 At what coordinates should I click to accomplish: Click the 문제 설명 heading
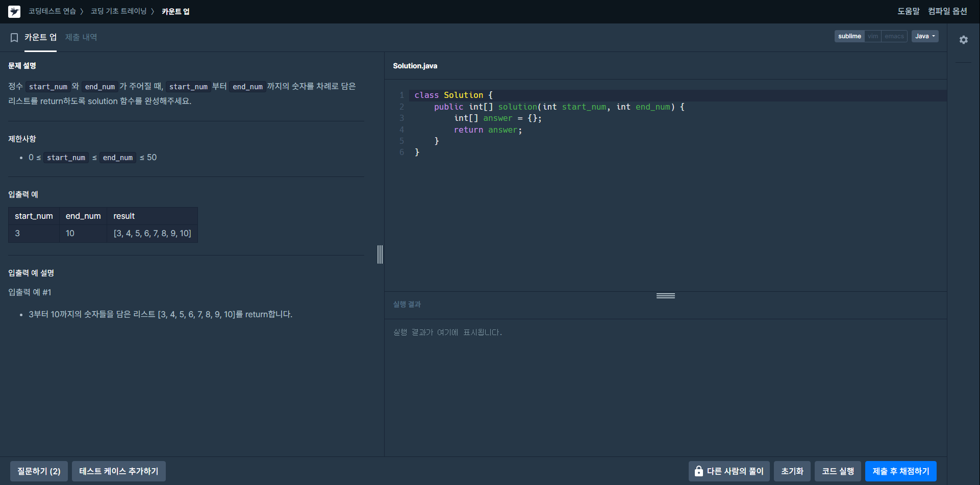pyautogui.click(x=22, y=66)
